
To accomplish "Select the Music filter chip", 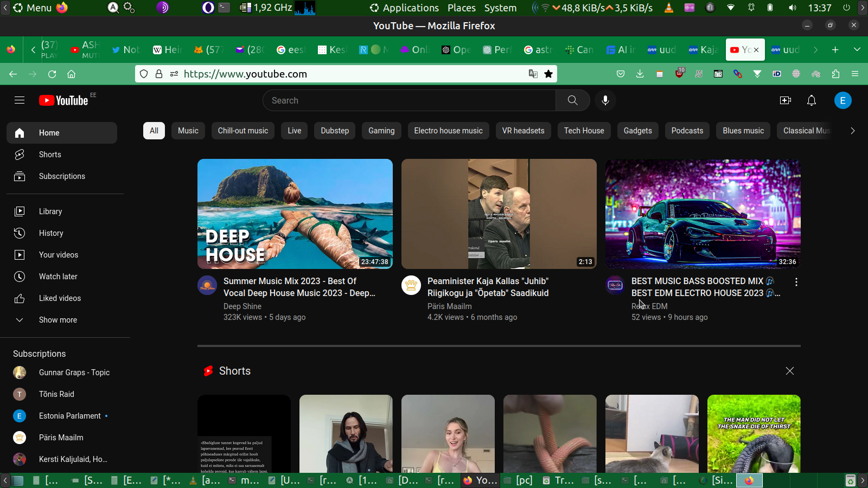I will pos(188,131).
